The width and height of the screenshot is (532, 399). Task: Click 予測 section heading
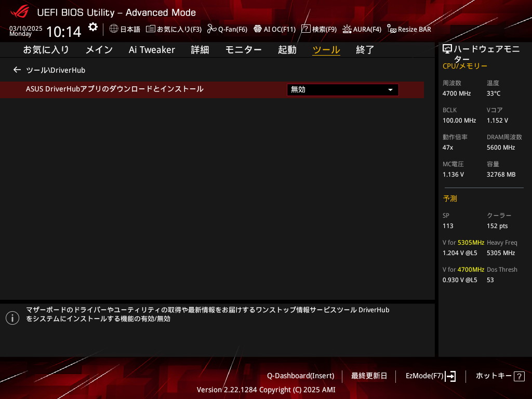[x=450, y=198]
